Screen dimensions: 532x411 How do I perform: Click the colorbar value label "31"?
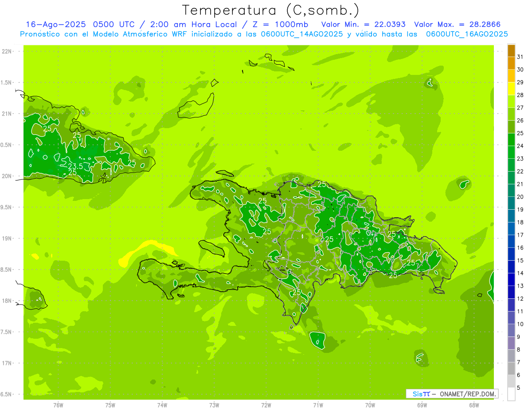click(x=520, y=57)
